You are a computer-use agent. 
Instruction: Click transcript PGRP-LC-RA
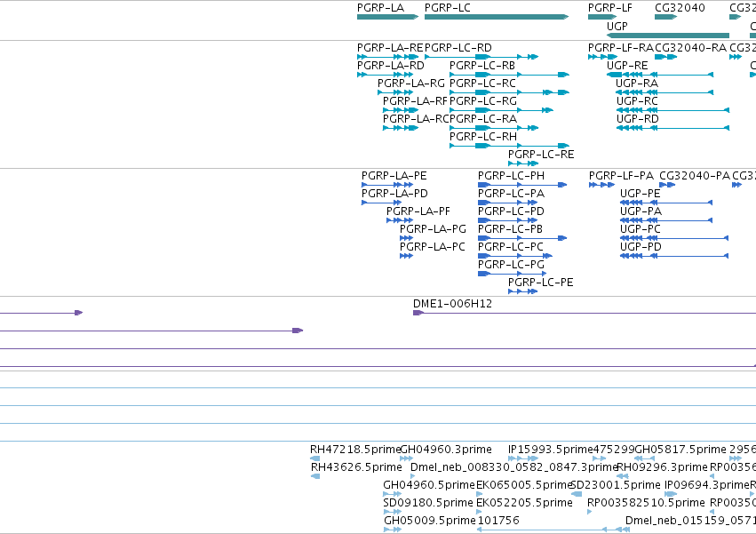click(x=483, y=119)
